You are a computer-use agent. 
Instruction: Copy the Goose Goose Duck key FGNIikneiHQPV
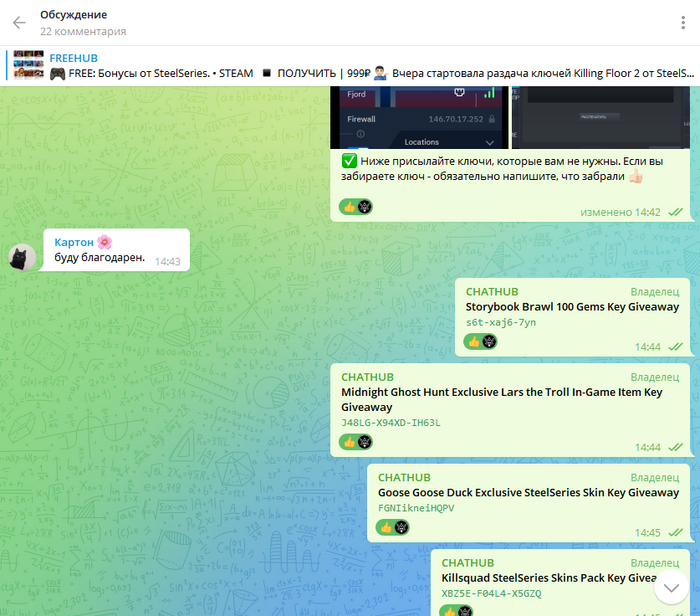pos(416,508)
